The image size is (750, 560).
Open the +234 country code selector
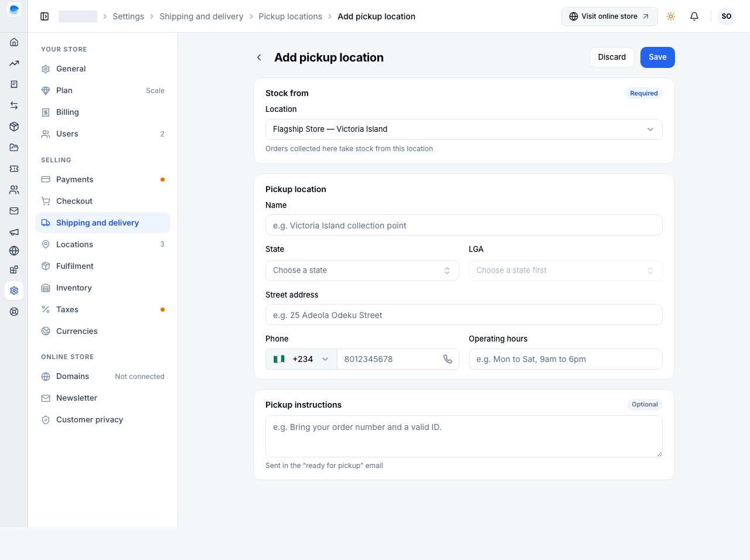(301, 359)
